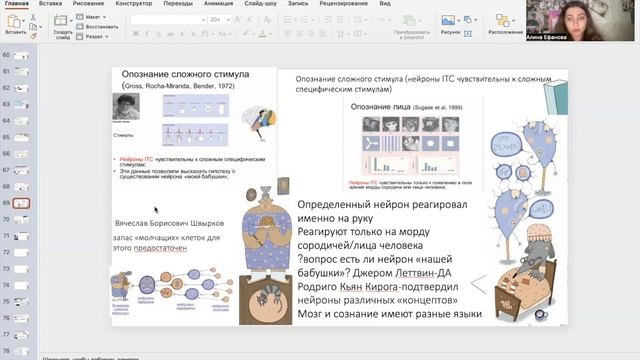Click the slide title 'Опознание сложного стимула'
This screenshot has width=640, height=360.
tap(185, 74)
